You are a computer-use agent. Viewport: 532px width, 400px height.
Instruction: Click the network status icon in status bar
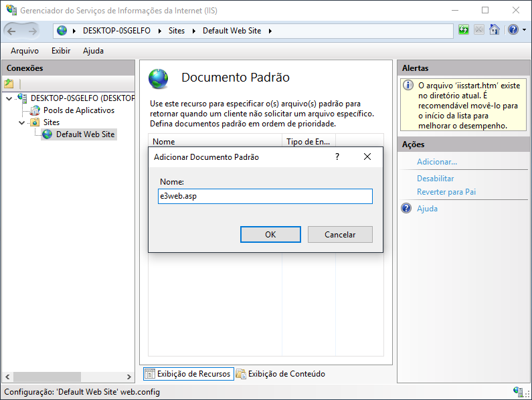coord(518,391)
